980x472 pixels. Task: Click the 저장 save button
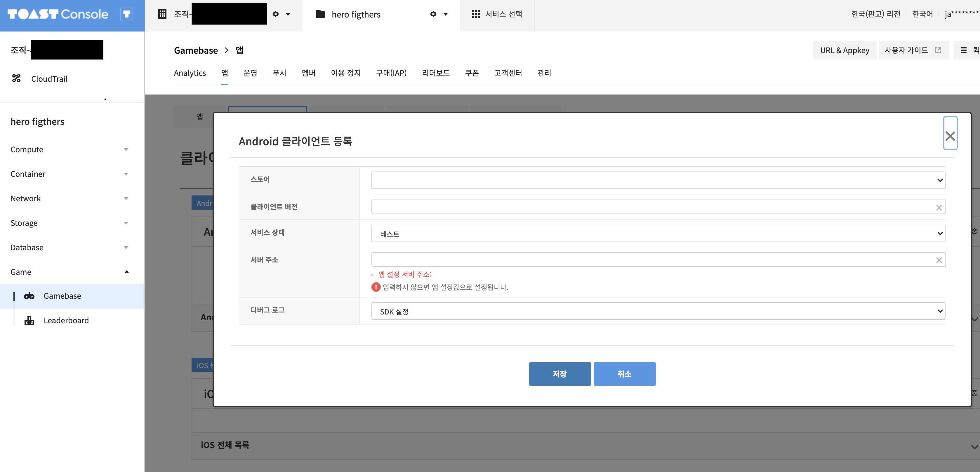pyautogui.click(x=559, y=374)
